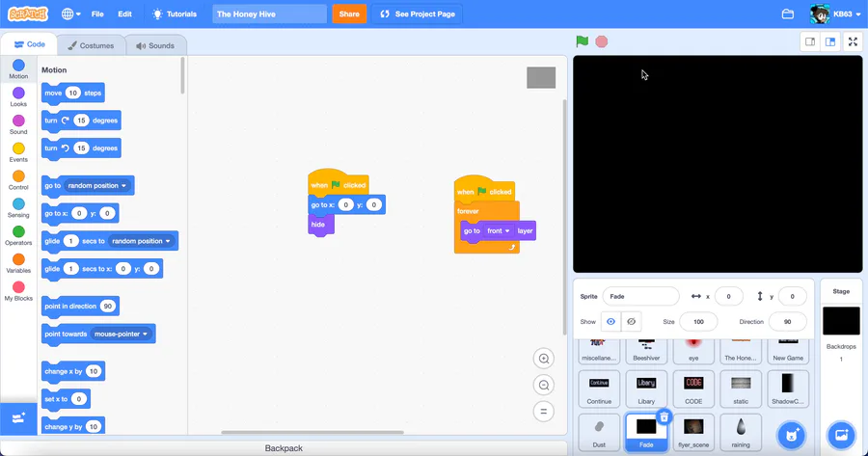868x456 pixels.
Task: Select the Sensing block category
Action: (x=18, y=207)
